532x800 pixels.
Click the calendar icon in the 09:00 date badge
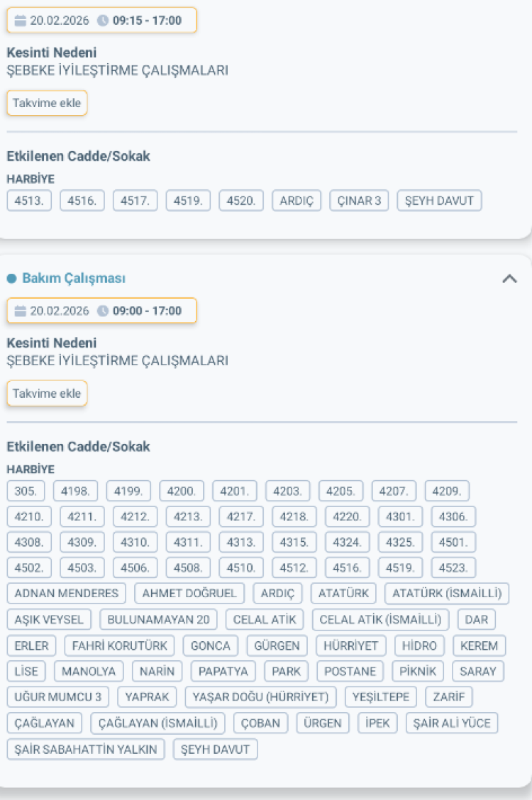tap(20, 311)
